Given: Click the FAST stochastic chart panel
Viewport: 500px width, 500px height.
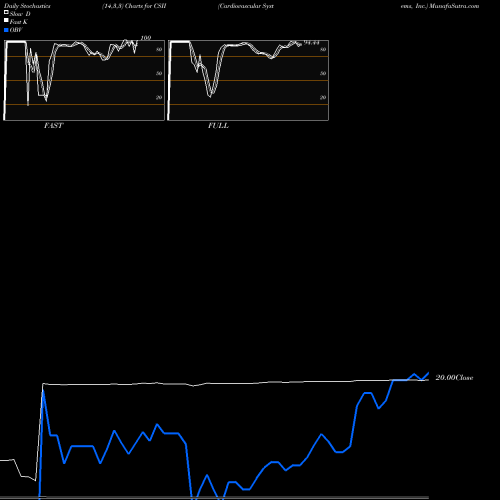Looking at the screenshot, I should tap(84, 80).
